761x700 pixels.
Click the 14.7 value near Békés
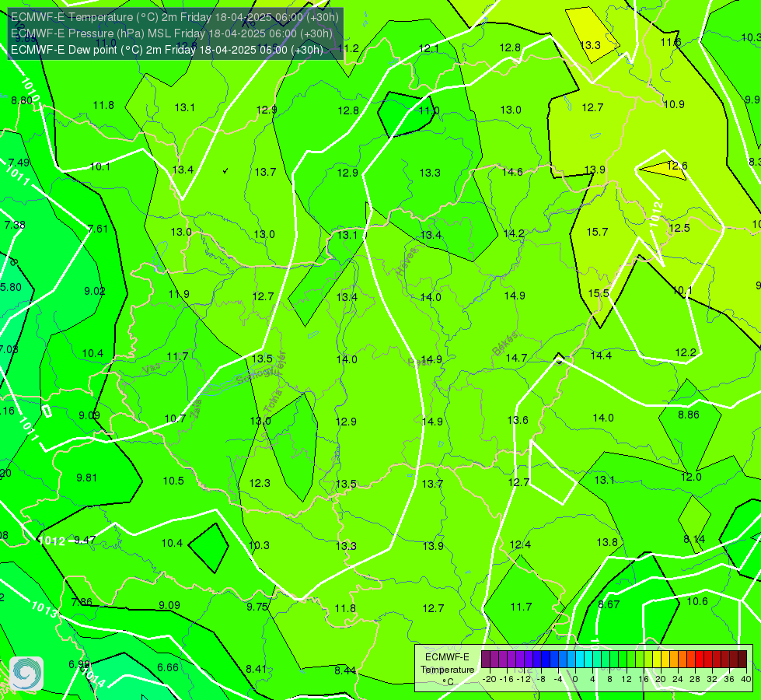(x=516, y=358)
